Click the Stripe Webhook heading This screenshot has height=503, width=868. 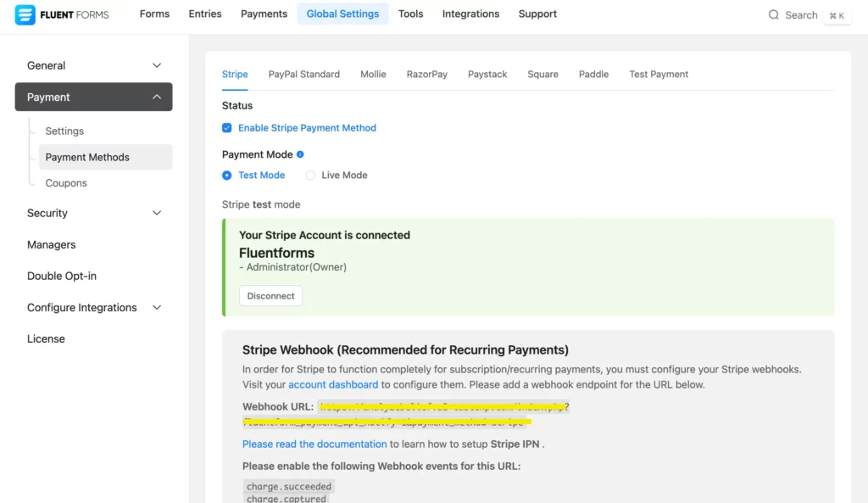(405, 350)
